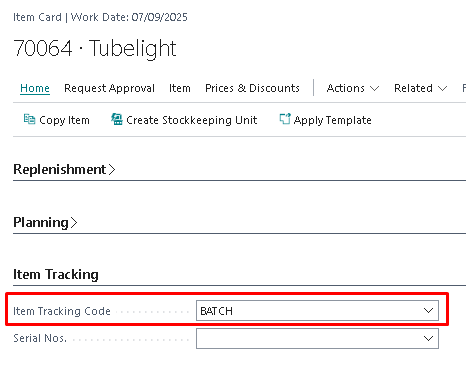Click Apply Template text button
The image size is (466, 378).
point(333,120)
